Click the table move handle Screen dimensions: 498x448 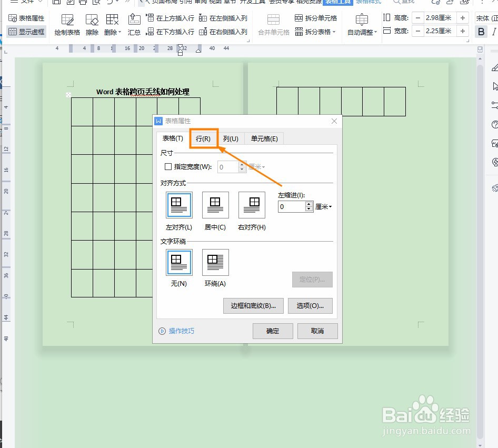68,95
